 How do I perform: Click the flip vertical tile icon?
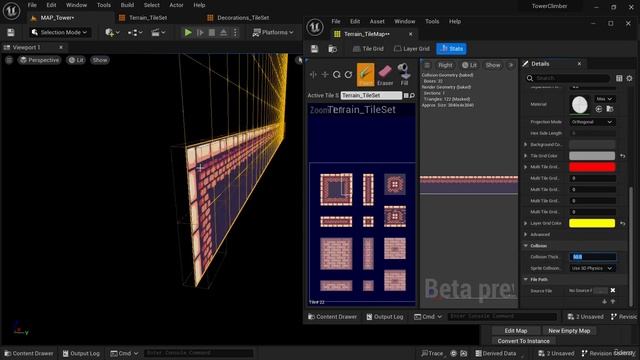click(x=325, y=75)
